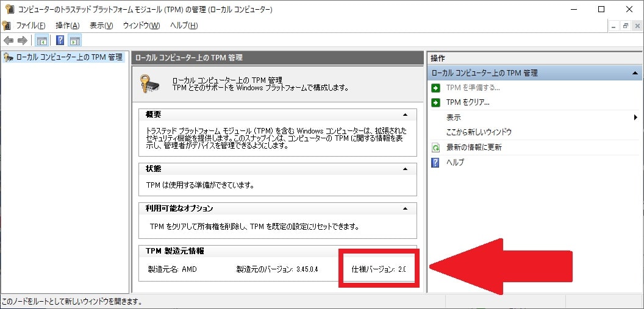Click refresh icon beside 最新の情報に更新
Screen dimensions: 644x309
(436, 147)
